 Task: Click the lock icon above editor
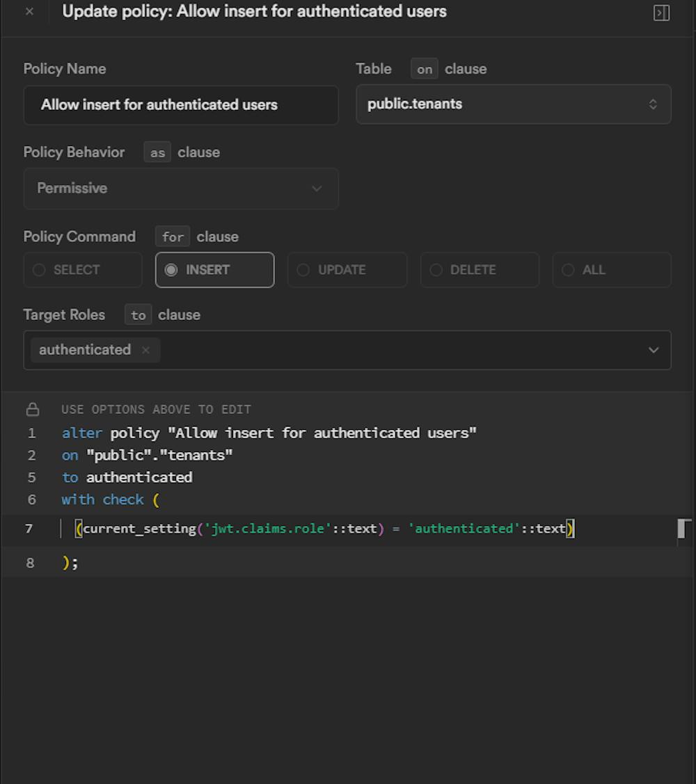click(32, 409)
